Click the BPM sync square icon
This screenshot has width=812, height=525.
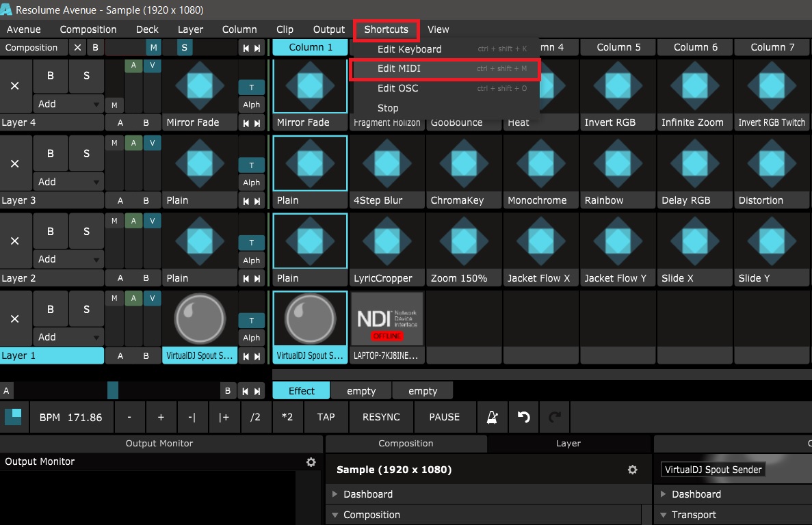tap(14, 417)
